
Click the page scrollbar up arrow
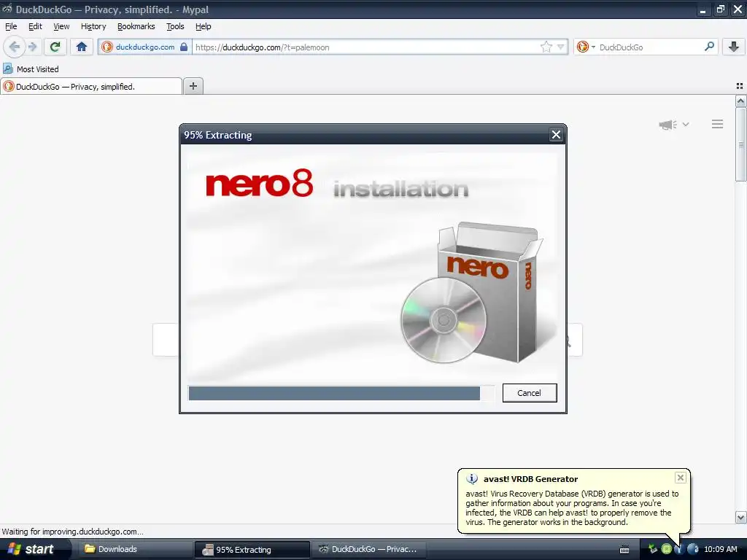point(740,101)
